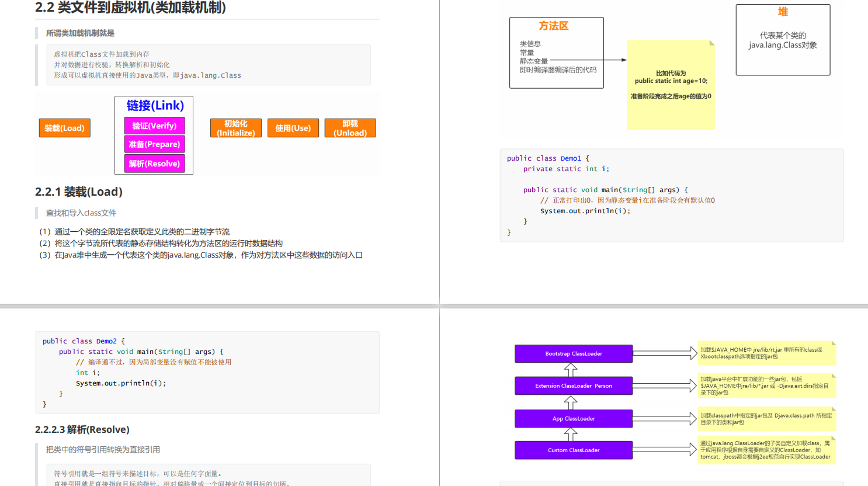Click the 准备(Prepare) magenta box
This screenshot has width=868, height=486.
coord(154,144)
